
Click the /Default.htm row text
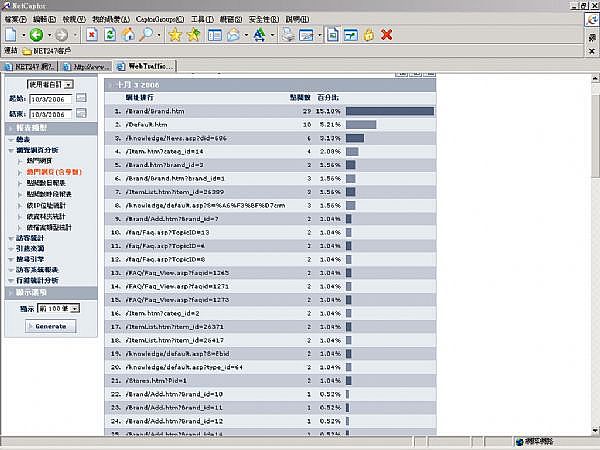click(x=147, y=124)
